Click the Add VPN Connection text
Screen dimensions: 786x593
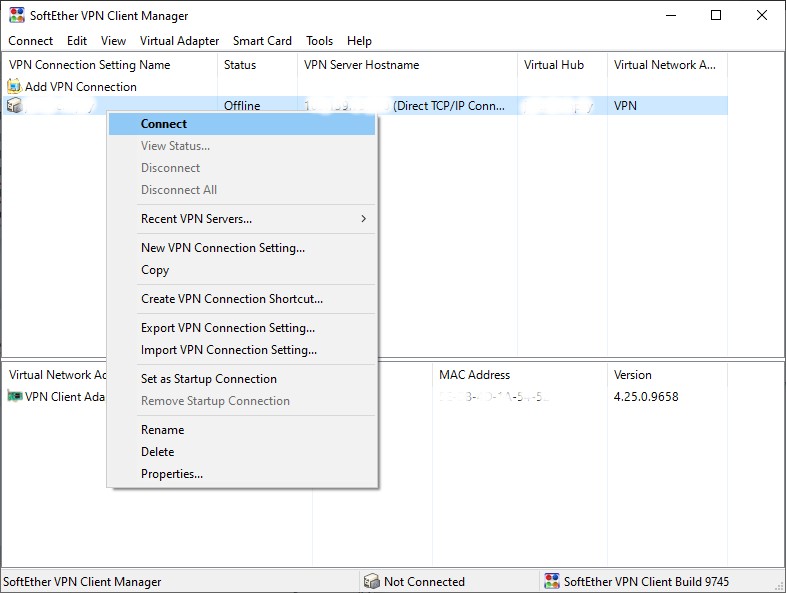point(81,87)
